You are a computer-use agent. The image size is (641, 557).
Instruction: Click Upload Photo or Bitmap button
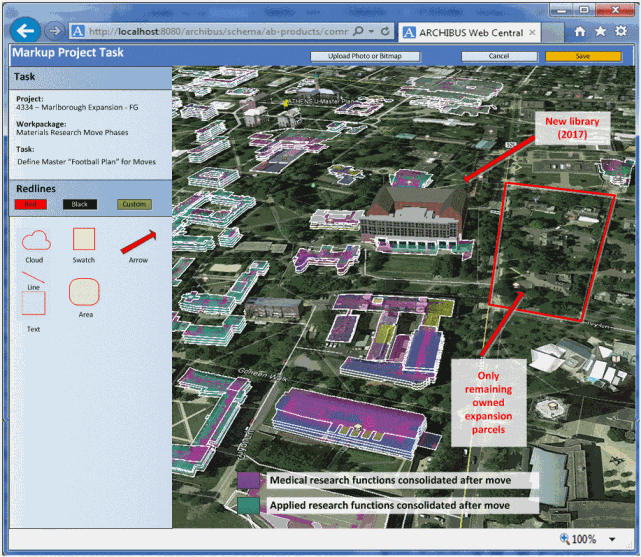[365, 56]
